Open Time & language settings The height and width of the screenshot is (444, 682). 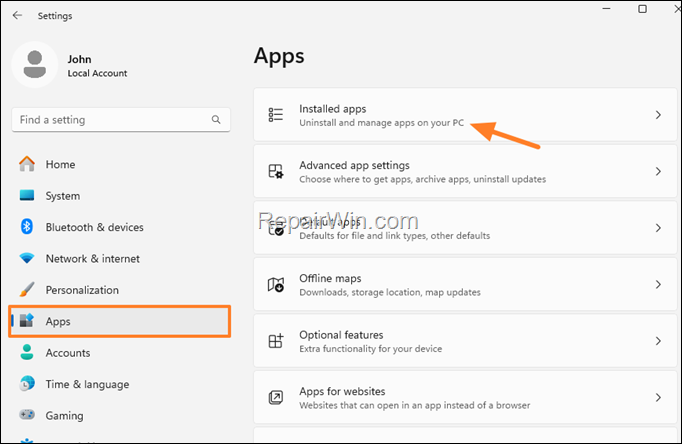pyautogui.click(x=120, y=384)
